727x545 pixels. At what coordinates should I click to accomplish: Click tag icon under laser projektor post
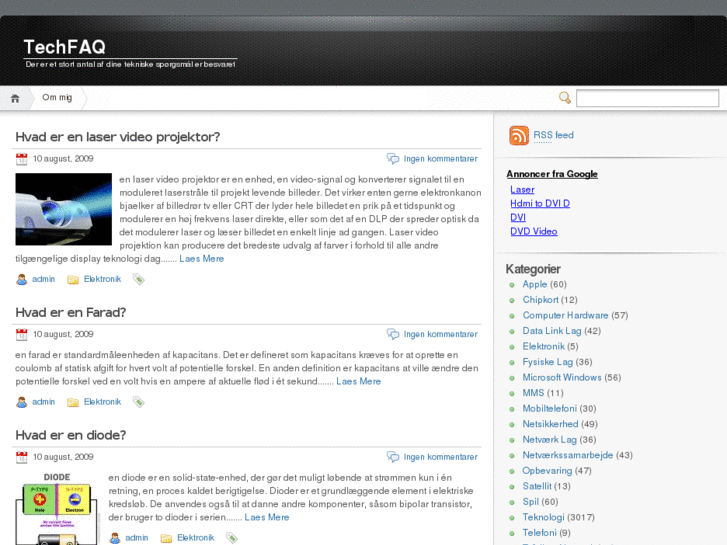coord(139,279)
